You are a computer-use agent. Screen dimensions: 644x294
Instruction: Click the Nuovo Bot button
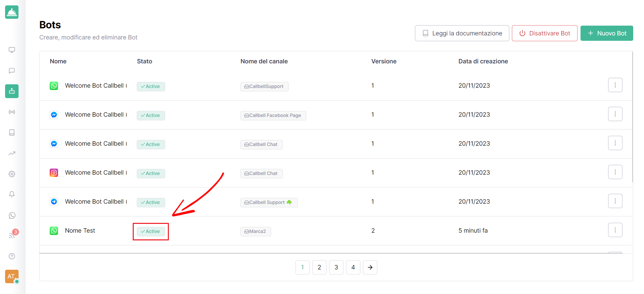(607, 33)
